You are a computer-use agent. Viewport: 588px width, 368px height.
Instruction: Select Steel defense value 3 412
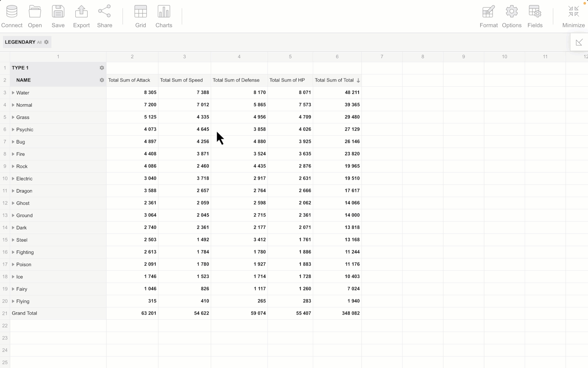tap(239, 240)
